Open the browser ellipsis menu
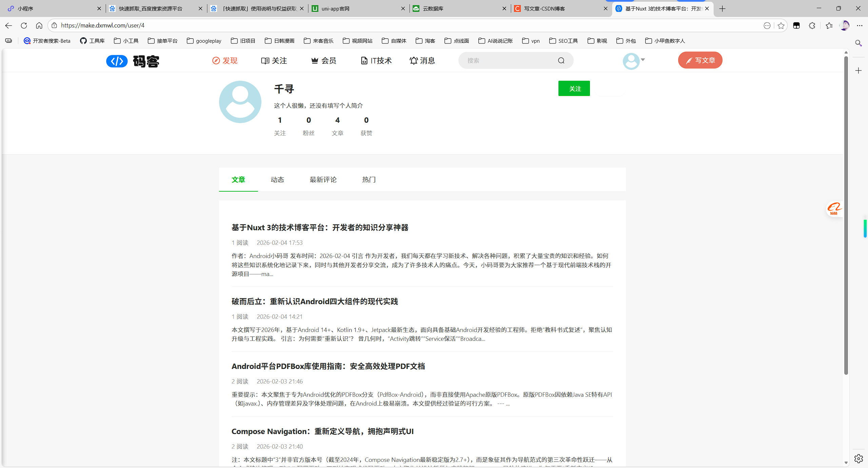The image size is (868, 468). [x=860, y=25]
